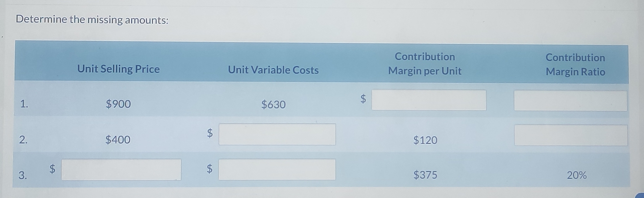644x198 pixels.
Task: Click the Unit Selling Price column header
Action: point(118,69)
